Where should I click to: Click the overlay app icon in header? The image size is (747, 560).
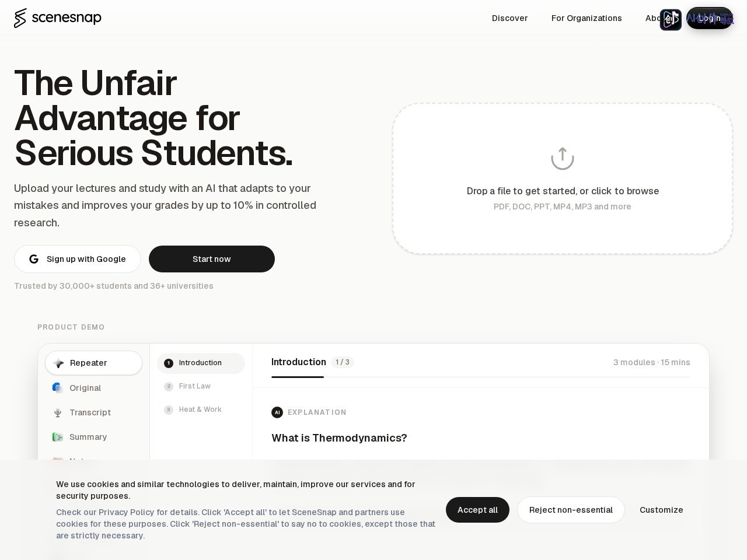click(671, 19)
